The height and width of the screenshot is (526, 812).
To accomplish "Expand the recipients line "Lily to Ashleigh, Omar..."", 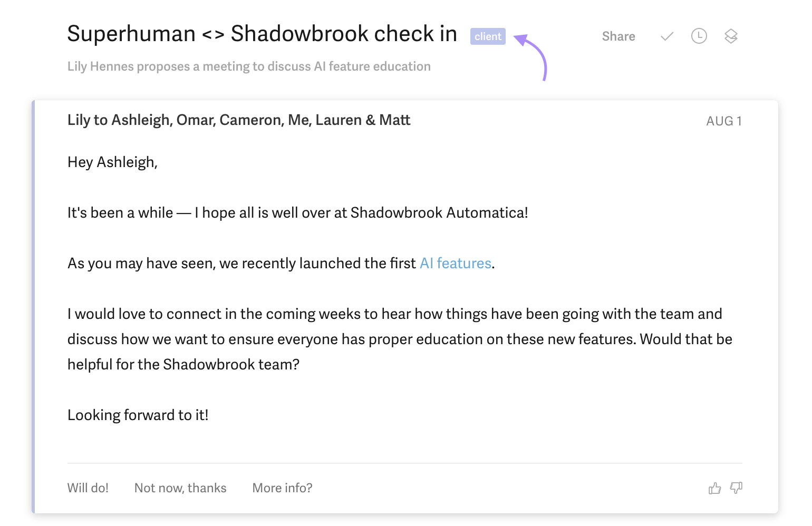I will (239, 120).
